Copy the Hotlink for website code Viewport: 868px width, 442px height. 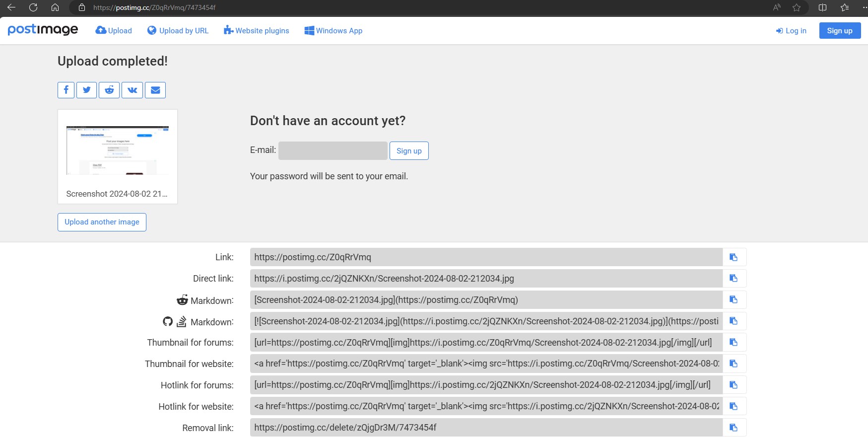coord(734,406)
